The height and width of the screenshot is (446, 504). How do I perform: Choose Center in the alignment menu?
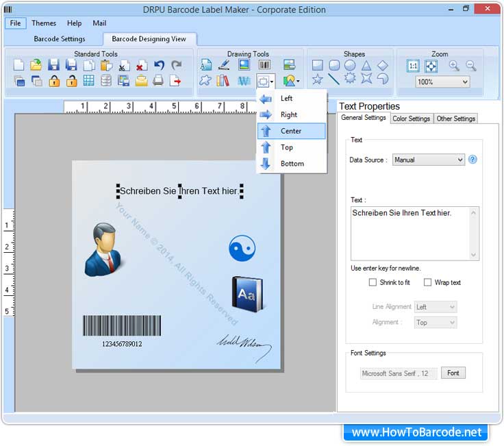pos(292,131)
